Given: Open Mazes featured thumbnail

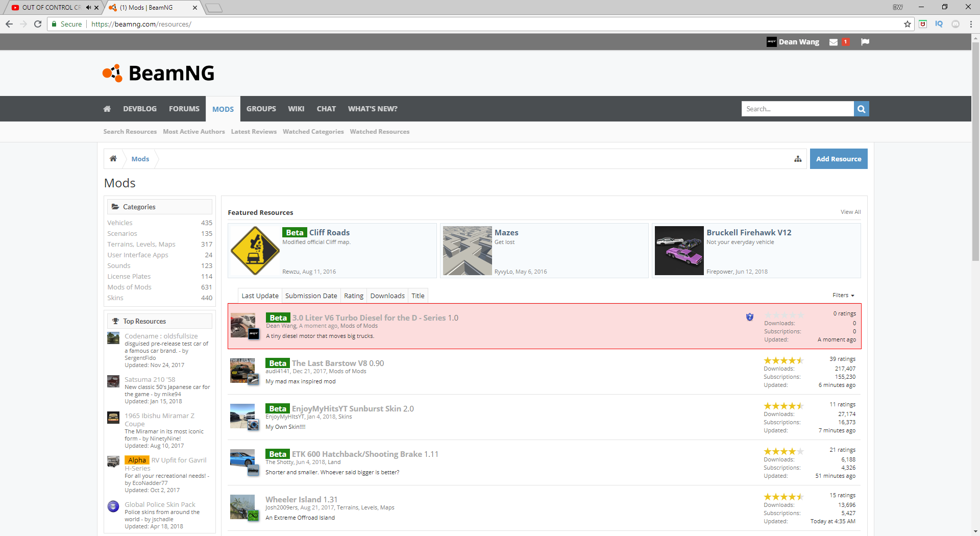Looking at the screenshot, I should [x=467, y=251].
